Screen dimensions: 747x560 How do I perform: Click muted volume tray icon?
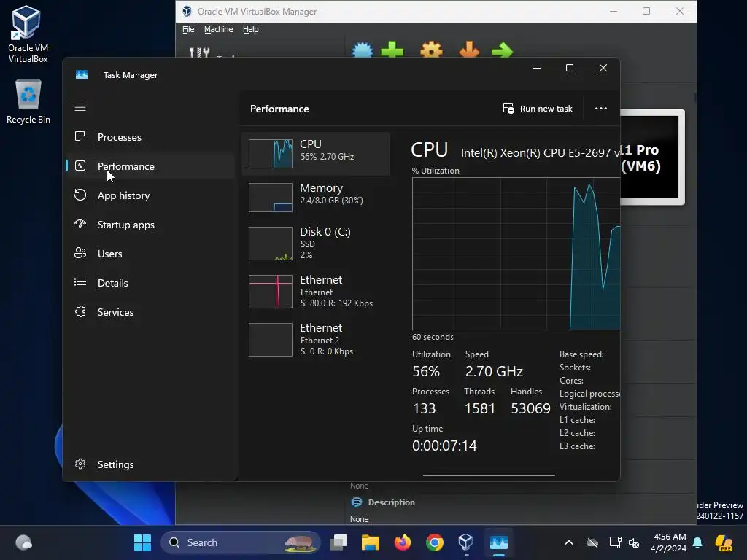coord(634,542)
